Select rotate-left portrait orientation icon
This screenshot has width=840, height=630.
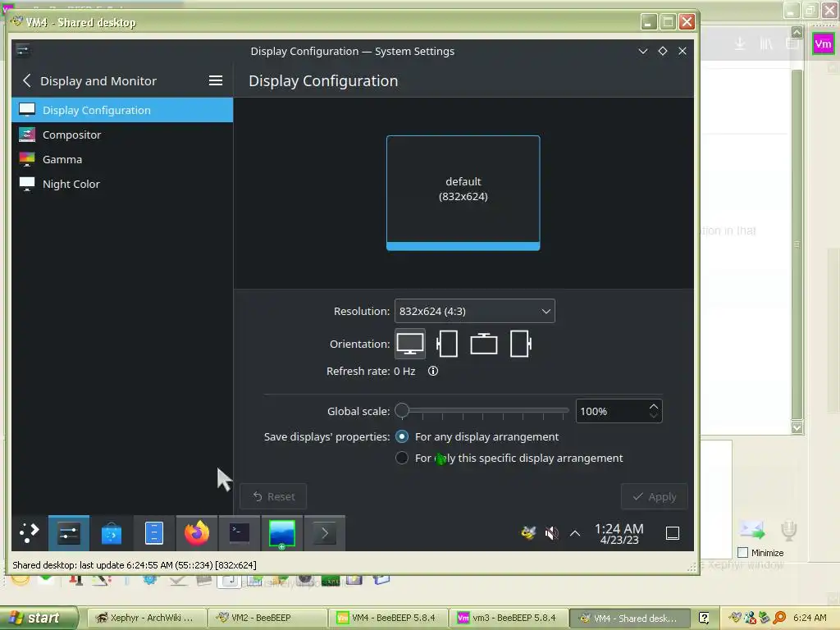tap(447, 344)
